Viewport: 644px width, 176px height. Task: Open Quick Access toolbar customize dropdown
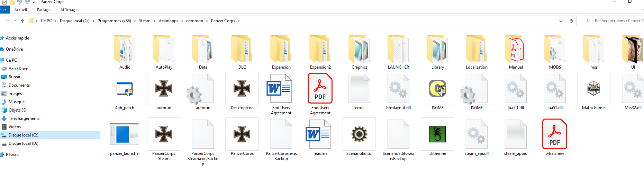pyautogui.click(x=34, y=2)
